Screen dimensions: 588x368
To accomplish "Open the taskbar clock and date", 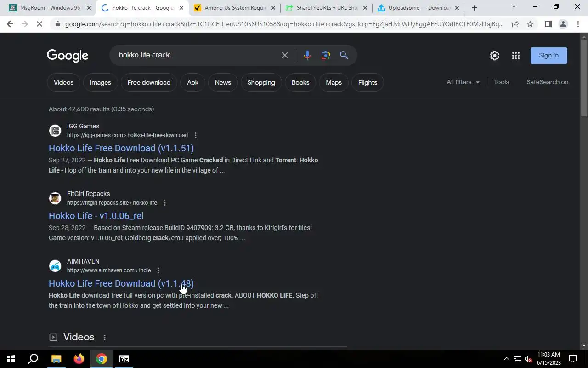I will tap(549, 359).
